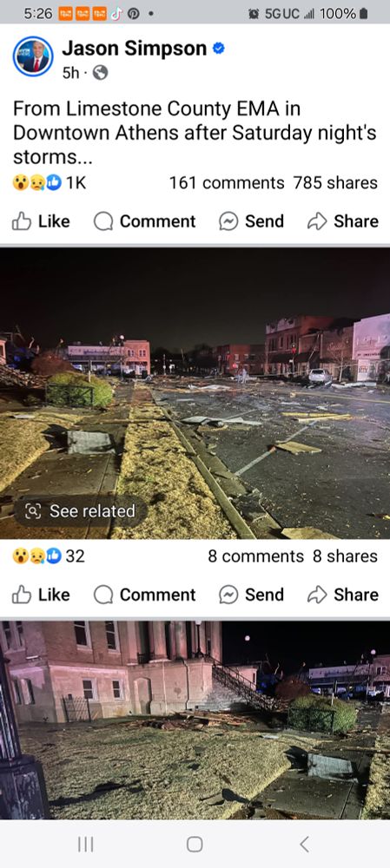Like the main post
The height and width of the screenshot is (868, 390).
tap(41, 221)
